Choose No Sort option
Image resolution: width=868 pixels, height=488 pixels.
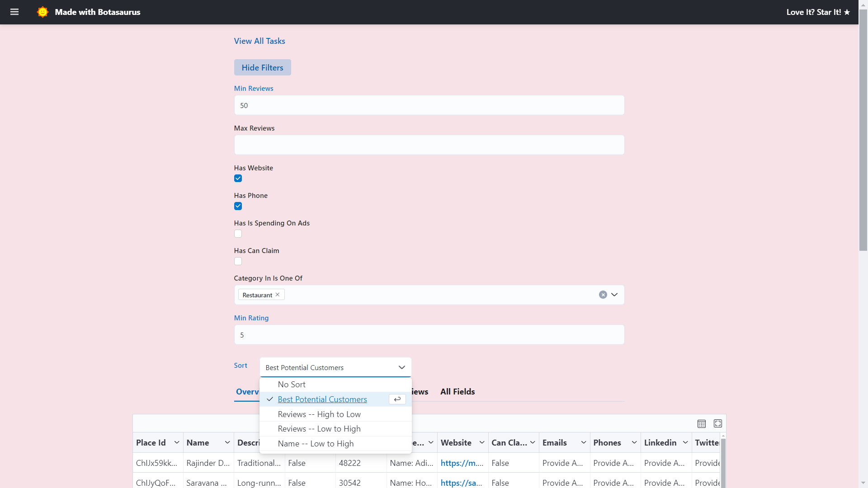click(292, 385)
